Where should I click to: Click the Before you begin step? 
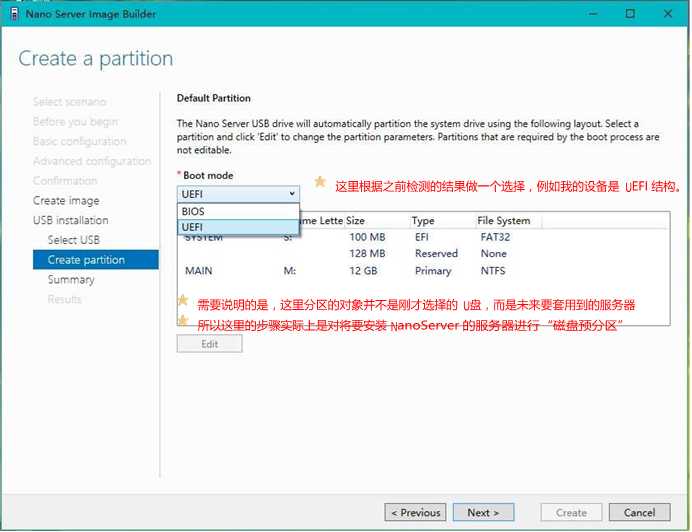pyautogui.click(x=75, y=121)
